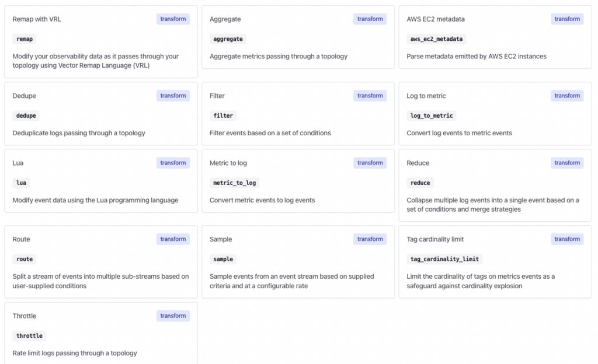Select the Dedupe transform card
This screenshot has width=598, height=364.
pos(101,114)
